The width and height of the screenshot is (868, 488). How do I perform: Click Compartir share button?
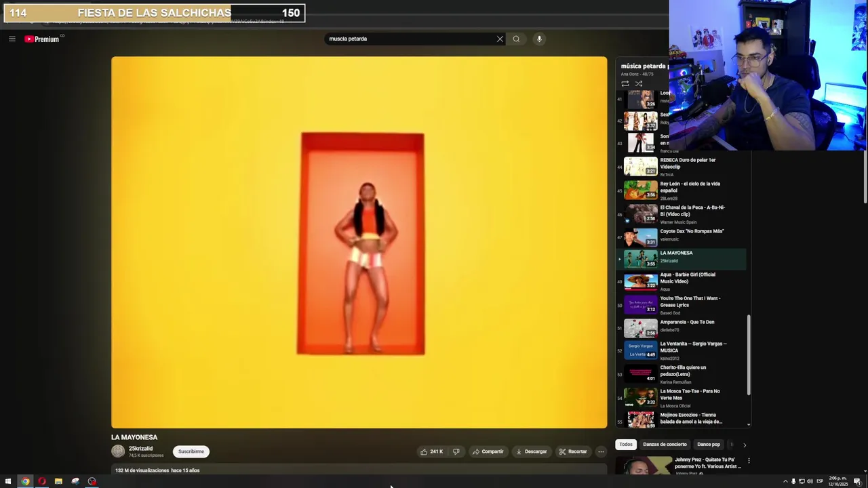coord(488,451)
